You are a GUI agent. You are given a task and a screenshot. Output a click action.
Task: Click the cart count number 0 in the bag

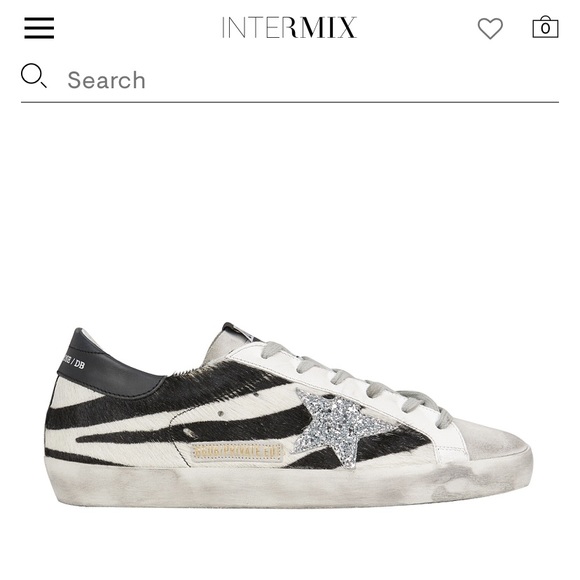coord(545,29)
